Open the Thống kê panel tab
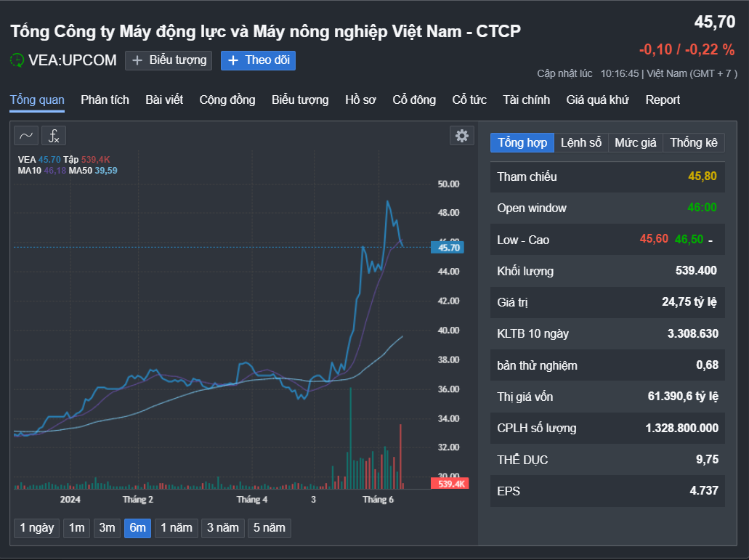749x560 pixels. coord(694,143)
